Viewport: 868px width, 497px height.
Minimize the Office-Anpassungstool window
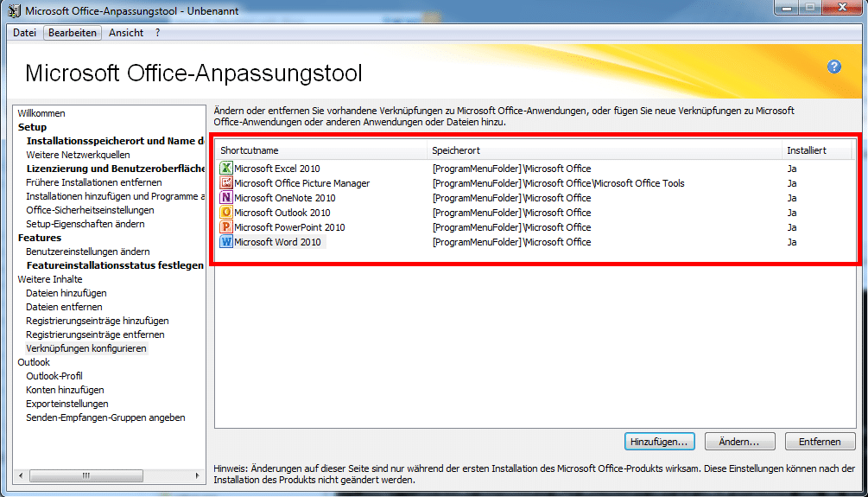(x=787, y=8)
